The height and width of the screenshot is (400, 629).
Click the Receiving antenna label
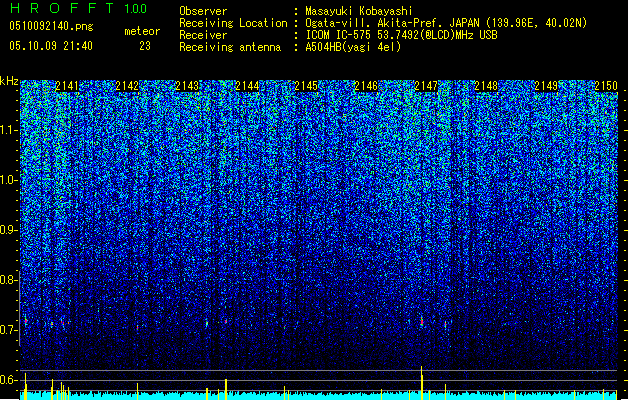coord(230,47)
